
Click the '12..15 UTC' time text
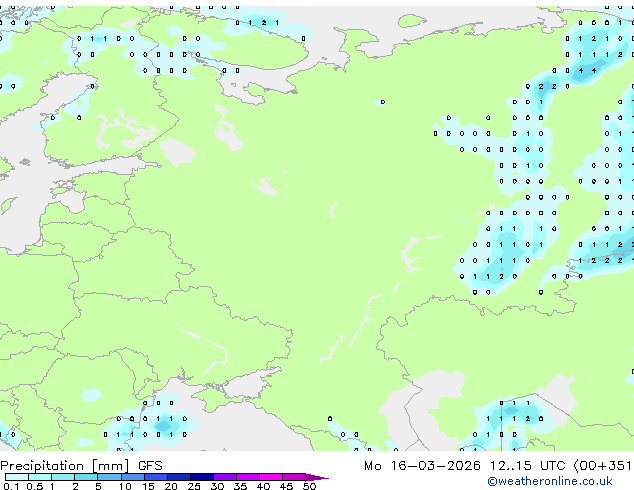[x=527, y=466]
